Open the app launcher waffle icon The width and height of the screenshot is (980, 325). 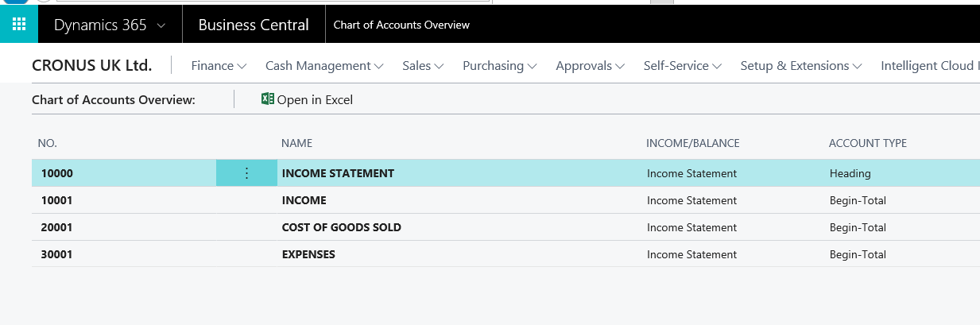19,25
